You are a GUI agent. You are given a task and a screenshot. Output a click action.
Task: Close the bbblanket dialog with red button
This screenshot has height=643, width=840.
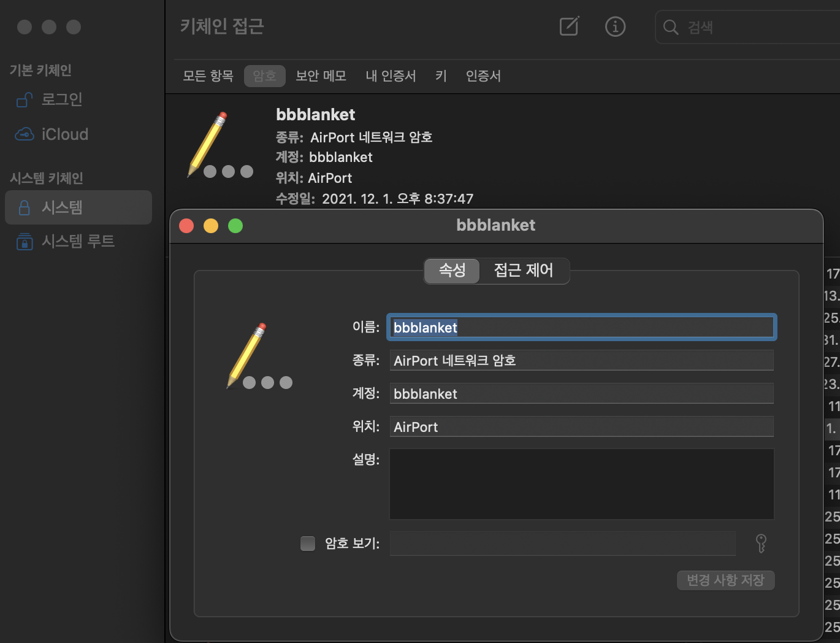(186, 226)
